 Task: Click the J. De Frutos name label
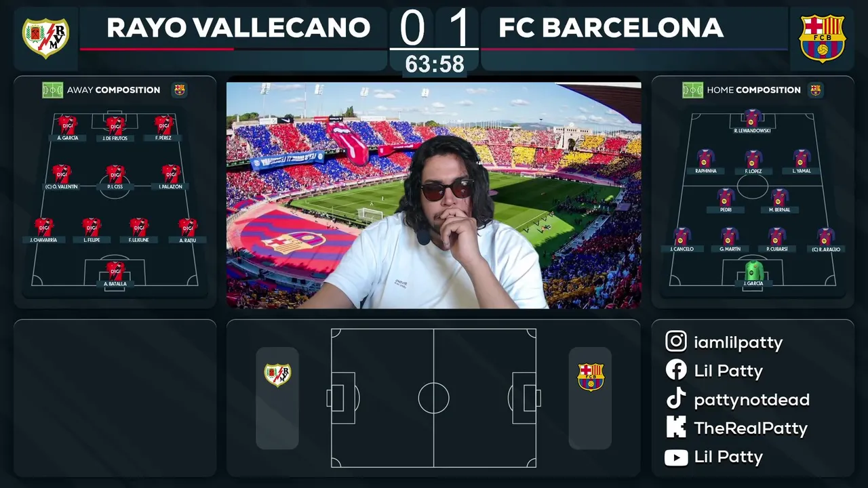115,138
